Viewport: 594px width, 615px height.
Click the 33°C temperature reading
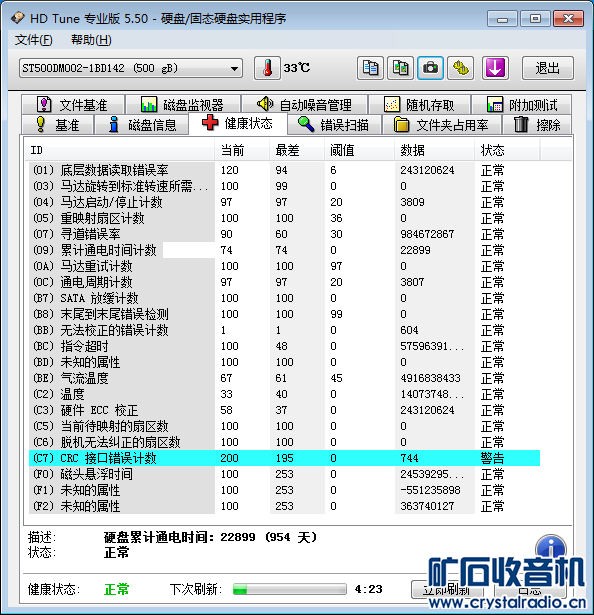pos(297,68)
